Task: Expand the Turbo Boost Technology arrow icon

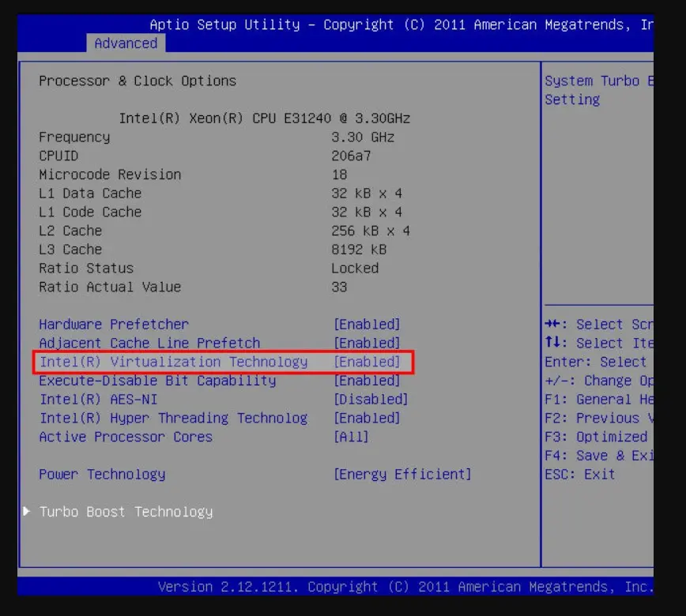Action: pos(28,512)
